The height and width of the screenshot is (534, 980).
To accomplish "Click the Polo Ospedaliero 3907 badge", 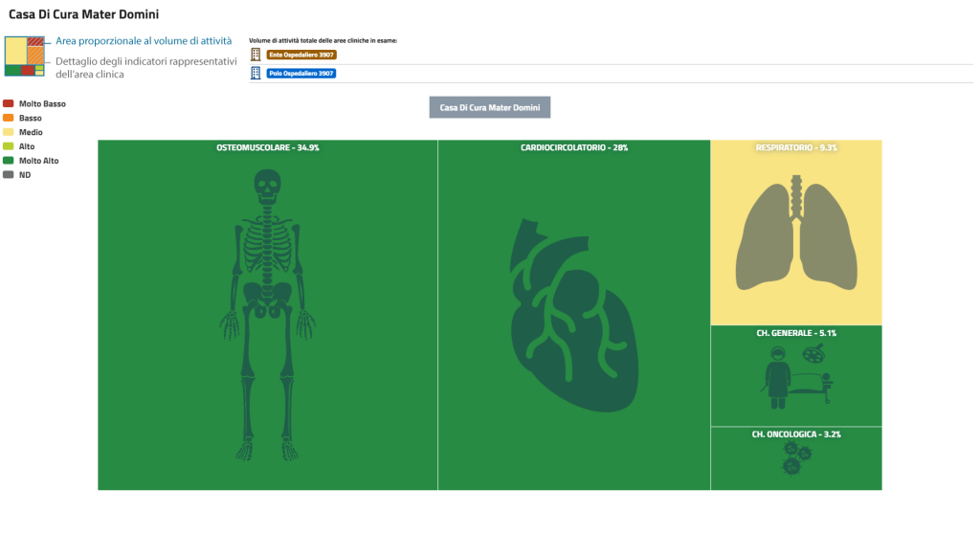I will [301, 74].
